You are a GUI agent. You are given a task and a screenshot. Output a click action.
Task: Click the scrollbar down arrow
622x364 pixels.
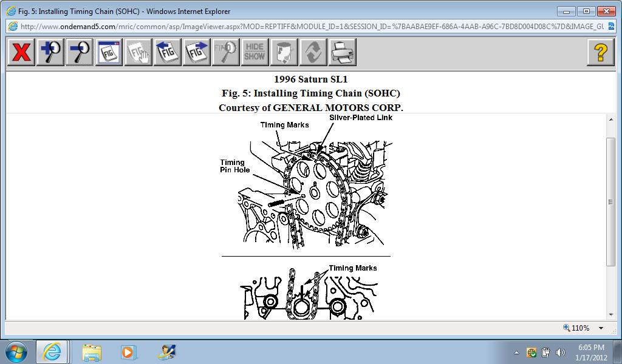click(x=611, y=315)
